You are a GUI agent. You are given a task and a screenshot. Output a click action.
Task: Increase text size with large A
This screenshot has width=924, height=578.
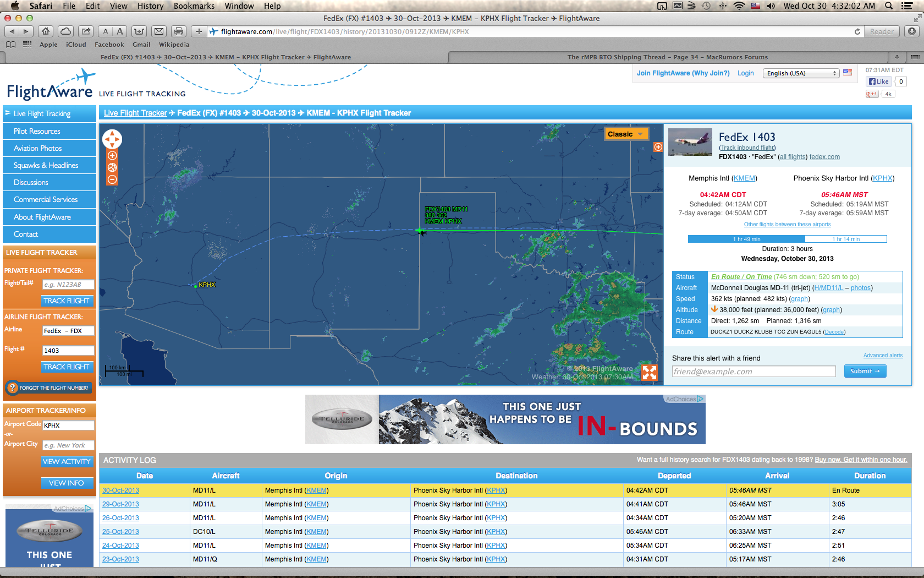pos(120,31)
